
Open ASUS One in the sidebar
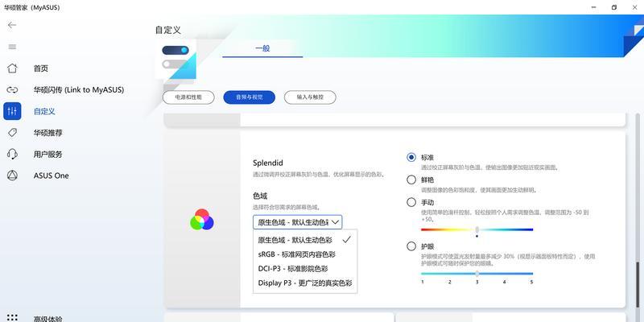click(52, 175)
